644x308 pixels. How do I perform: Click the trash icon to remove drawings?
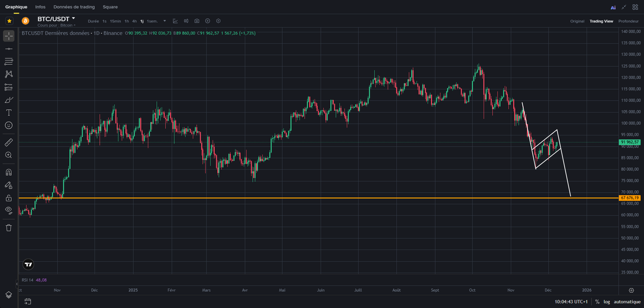point(9,227)
